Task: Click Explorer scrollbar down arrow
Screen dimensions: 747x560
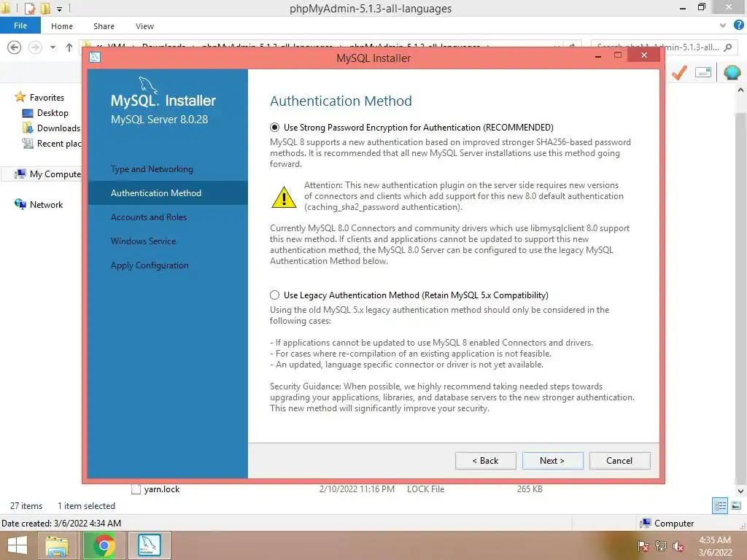Action: click(x=741, y=491)
